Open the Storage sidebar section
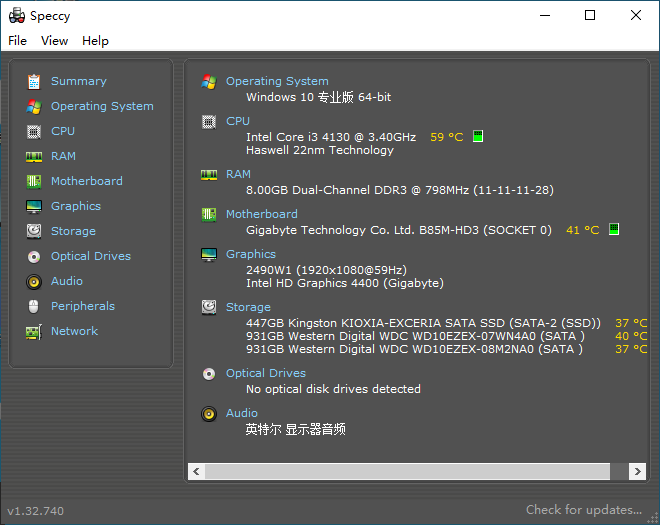Image resolution: width=660 pixels, height=525 pixels. tap(73, 231)
